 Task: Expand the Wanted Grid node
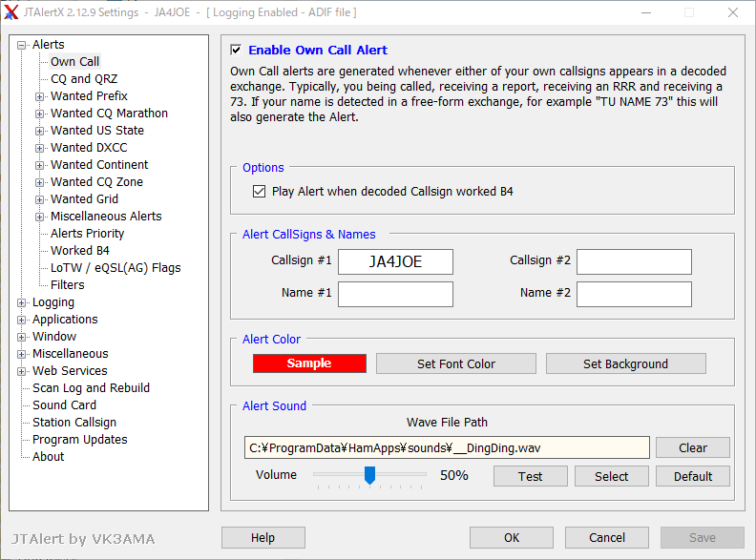[39, 199]
